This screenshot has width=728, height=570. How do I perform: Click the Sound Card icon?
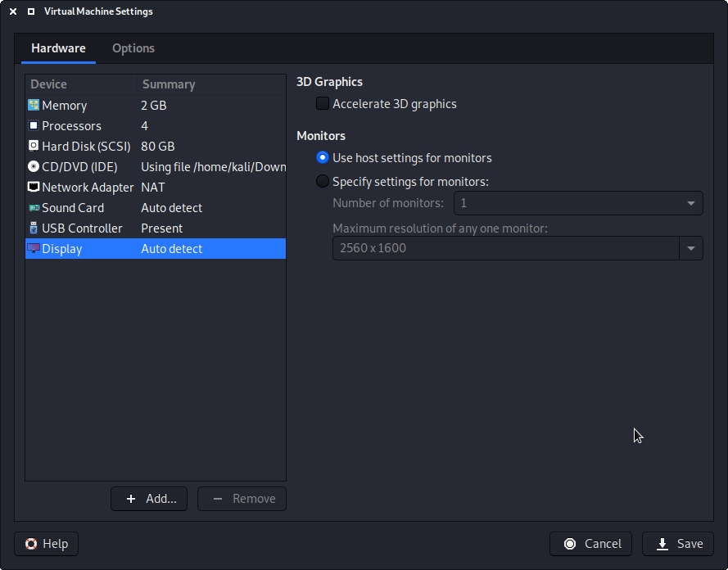pos(34,208)
